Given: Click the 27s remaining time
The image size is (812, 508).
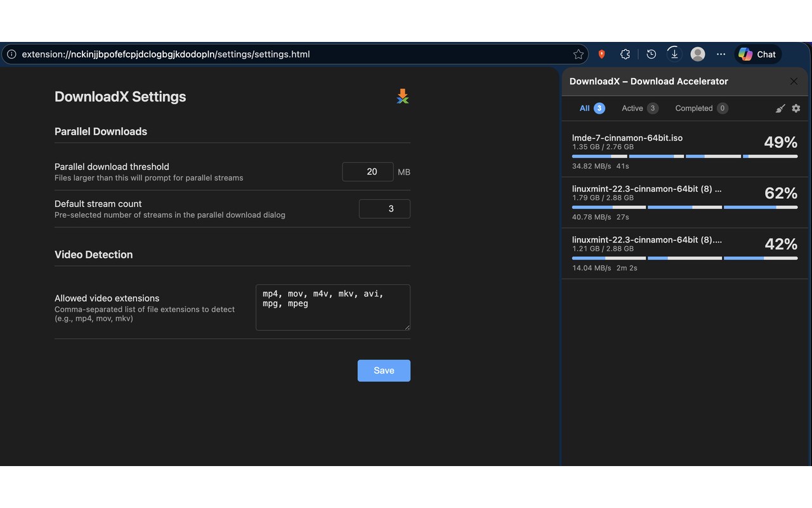Looking at the screenshot, I should tap(622, 217).
